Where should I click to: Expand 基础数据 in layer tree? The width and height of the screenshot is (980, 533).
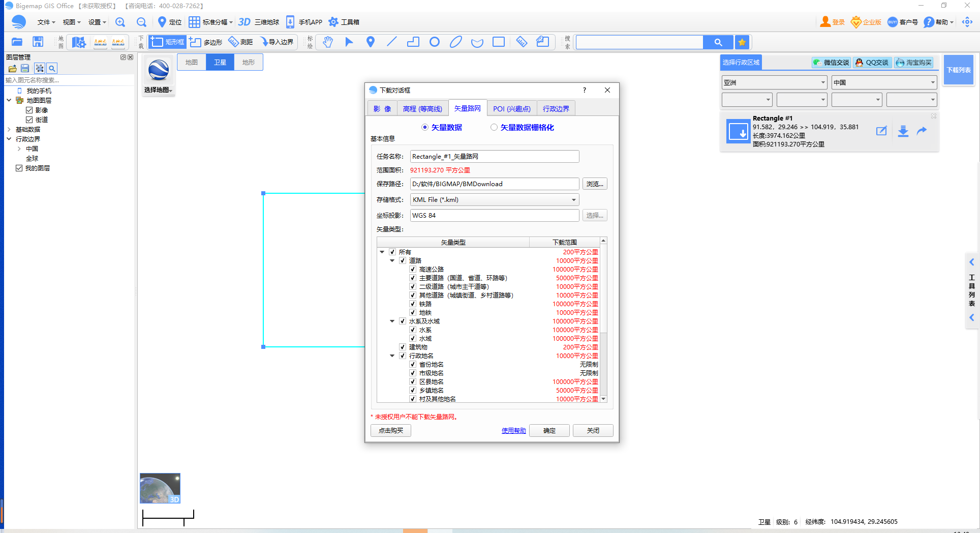9,129
